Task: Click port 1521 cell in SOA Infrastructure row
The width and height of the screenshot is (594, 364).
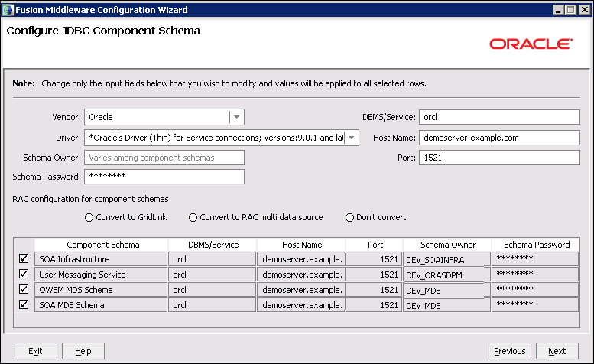Action: point(374,259)
